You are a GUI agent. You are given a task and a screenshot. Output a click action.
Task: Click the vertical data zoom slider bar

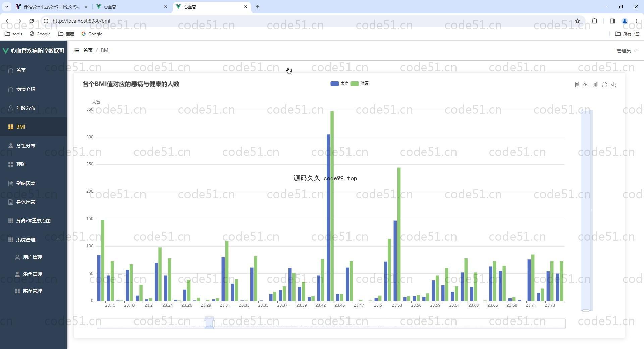pyautogui.click(x=587, y=210)
